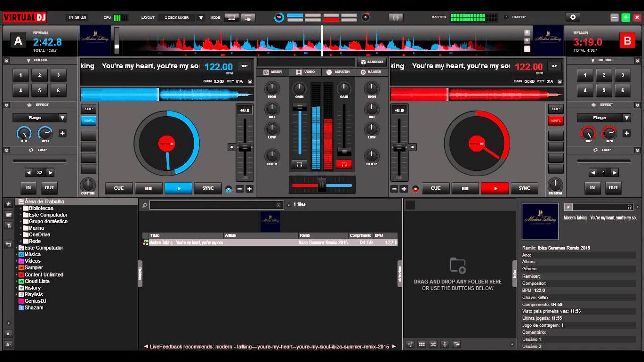Toggle SLIP mode on deck A
644x362 pixels.
point(89,109)
